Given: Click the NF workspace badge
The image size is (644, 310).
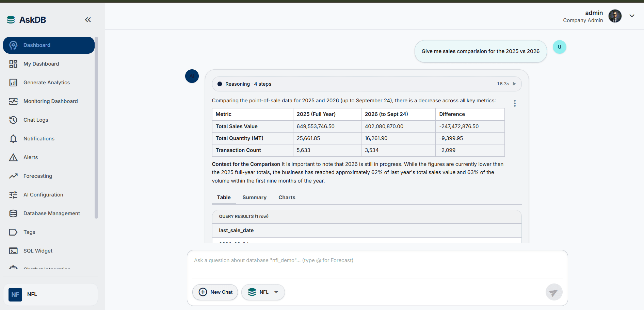Looking at the screenshot, I should click(15, 295).
